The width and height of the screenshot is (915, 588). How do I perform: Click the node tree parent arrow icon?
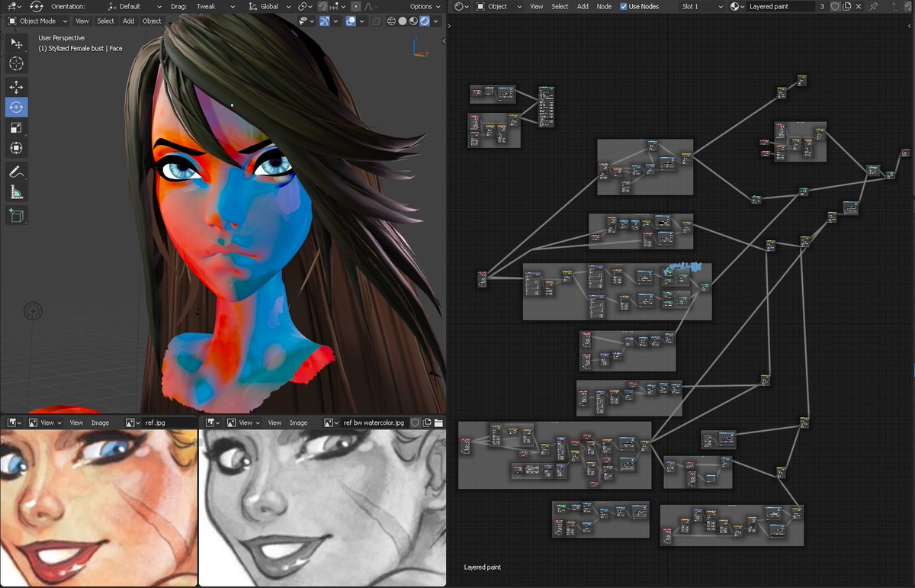pos(895,6)
